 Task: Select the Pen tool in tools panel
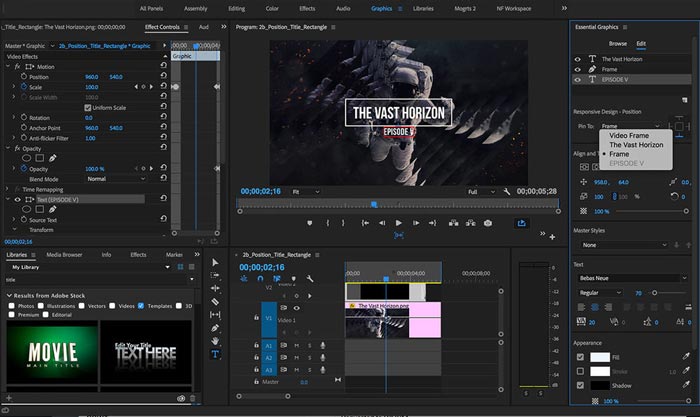(x=215, y=328)
